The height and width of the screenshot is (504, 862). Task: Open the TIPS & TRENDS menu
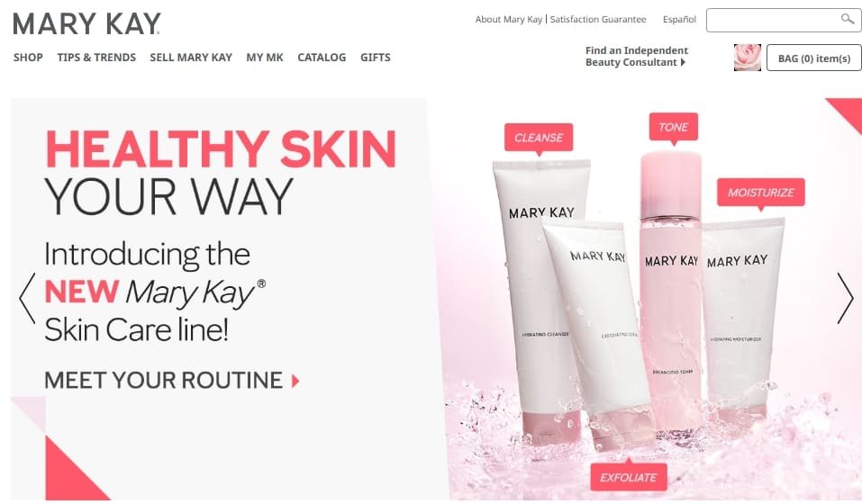(x=96, y=58)
